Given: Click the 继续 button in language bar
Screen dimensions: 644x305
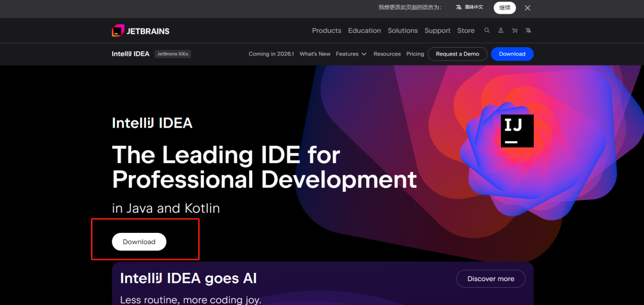Looking at the screenshot, I should point(505,8).
